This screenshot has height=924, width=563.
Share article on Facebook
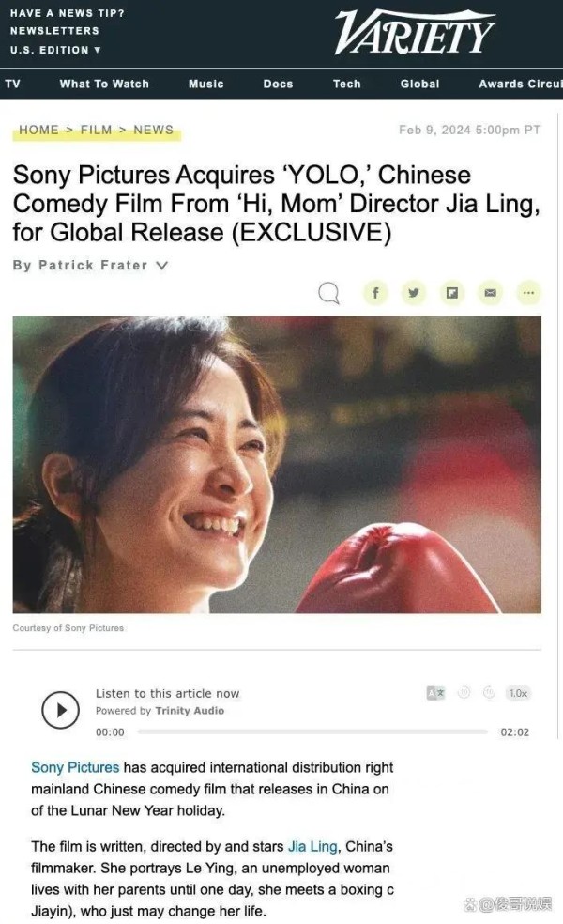pos(375,293)
